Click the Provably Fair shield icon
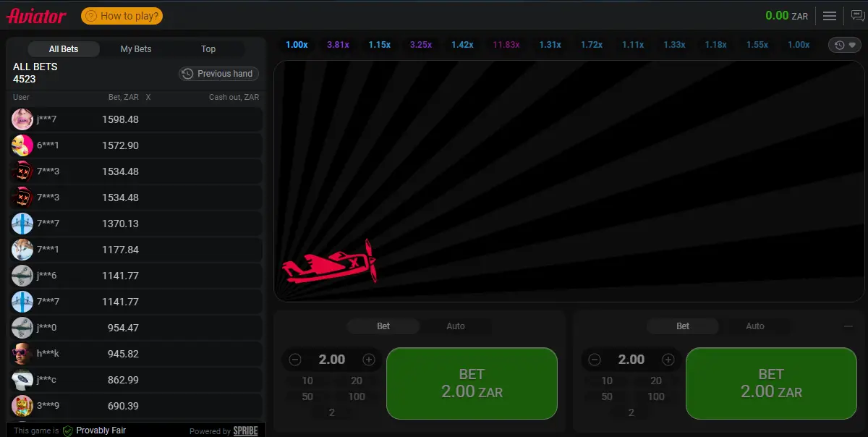 tap(67, 430)
